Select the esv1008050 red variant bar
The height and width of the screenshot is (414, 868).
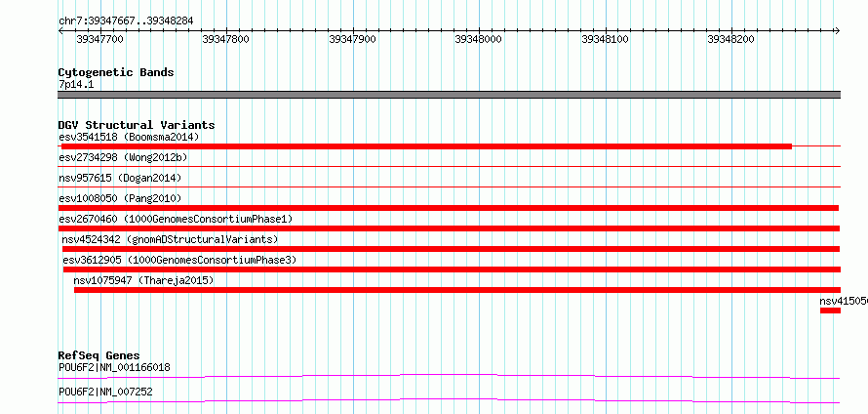pyautogui.click(x=449, y=208)
